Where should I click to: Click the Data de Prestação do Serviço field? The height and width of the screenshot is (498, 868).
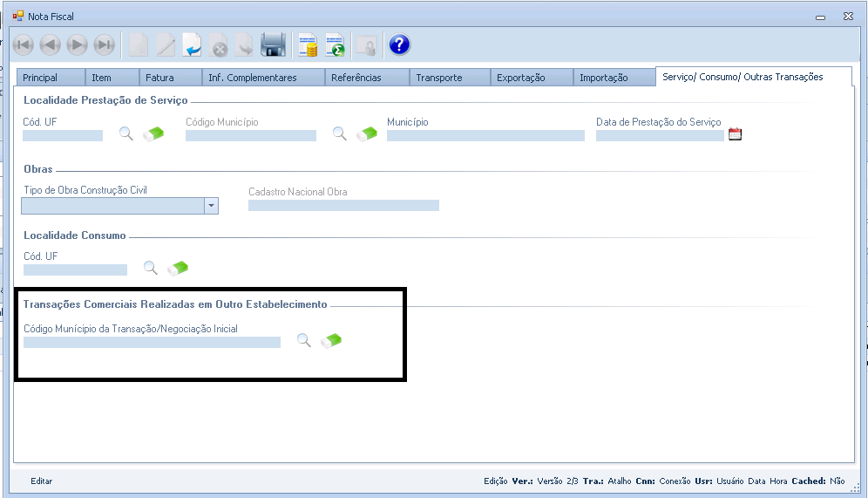(660, 136)
